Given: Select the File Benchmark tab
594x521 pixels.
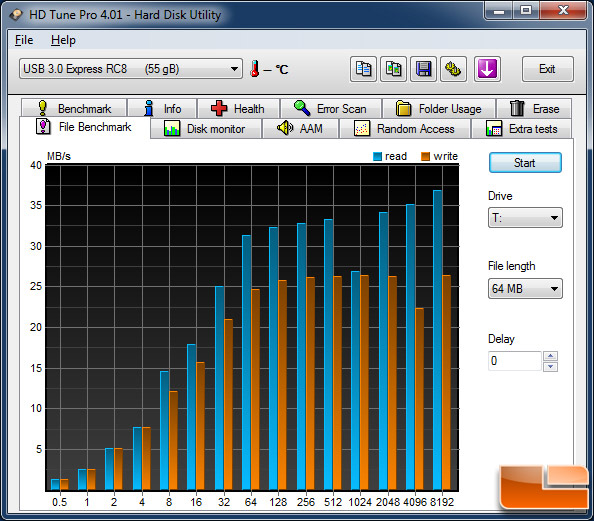Looking at the screenshot, I should (84, 127).
